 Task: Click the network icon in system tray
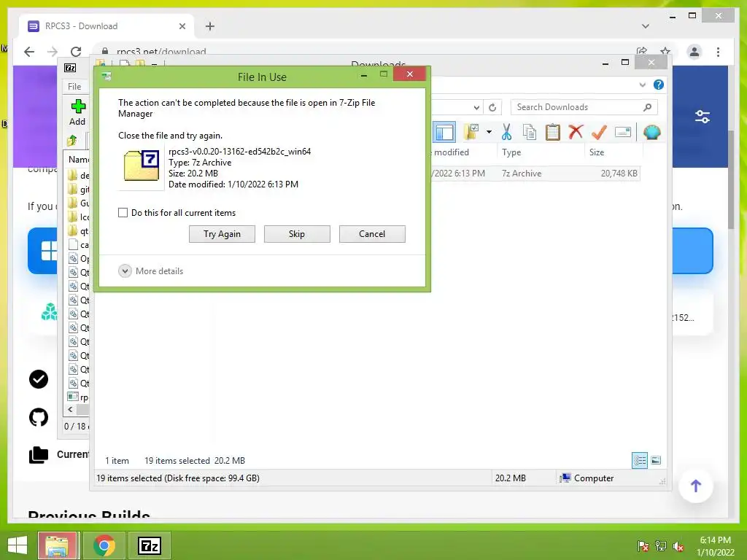click(661, 546)
